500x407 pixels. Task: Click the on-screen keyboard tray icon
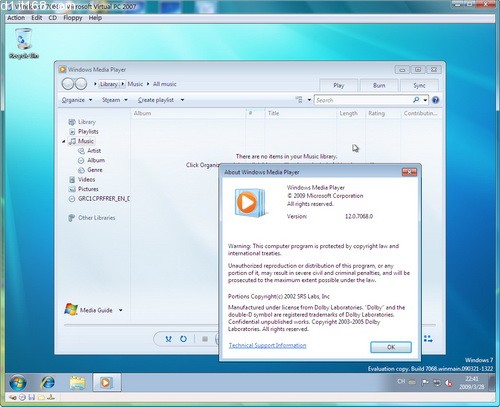point(412,382)
